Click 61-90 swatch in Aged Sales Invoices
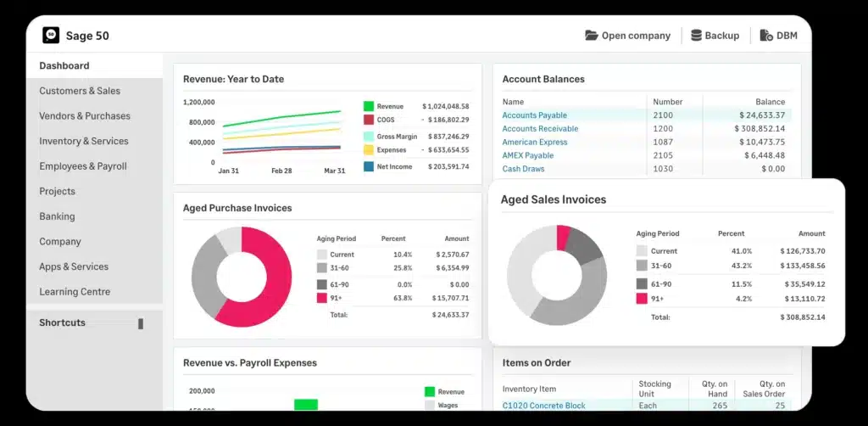 tap(642, 284)
